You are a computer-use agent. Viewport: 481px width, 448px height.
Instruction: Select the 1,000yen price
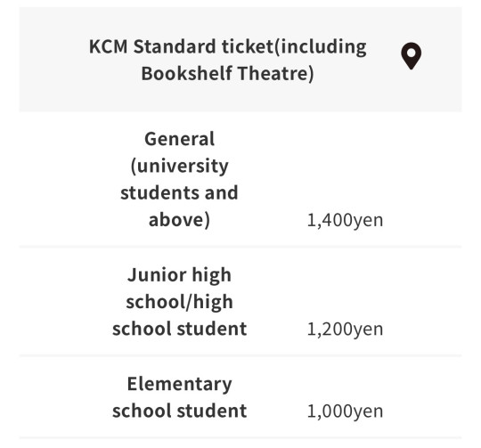tap(345, 411)
